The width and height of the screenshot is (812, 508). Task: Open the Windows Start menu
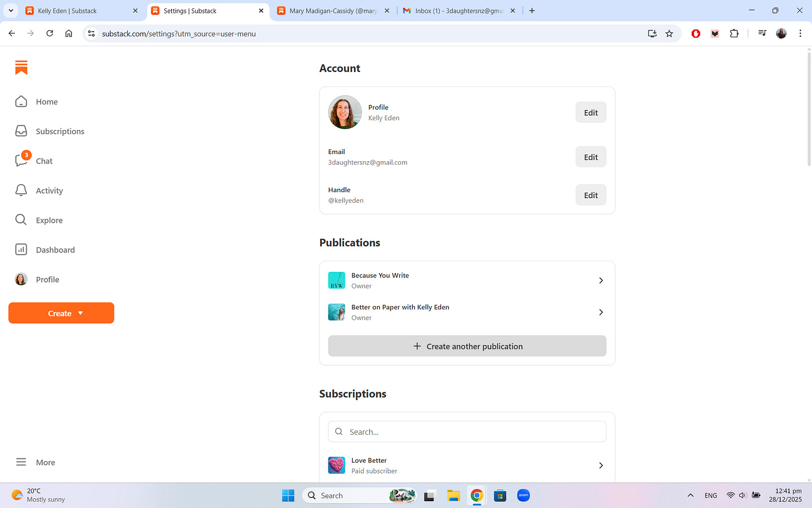[x=288, y=495]
